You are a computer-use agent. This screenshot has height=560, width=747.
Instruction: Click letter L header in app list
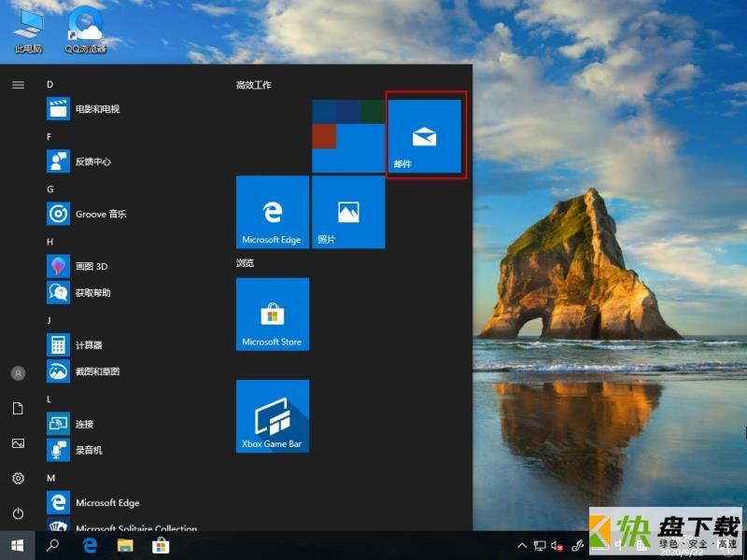[x=49, y=399]
